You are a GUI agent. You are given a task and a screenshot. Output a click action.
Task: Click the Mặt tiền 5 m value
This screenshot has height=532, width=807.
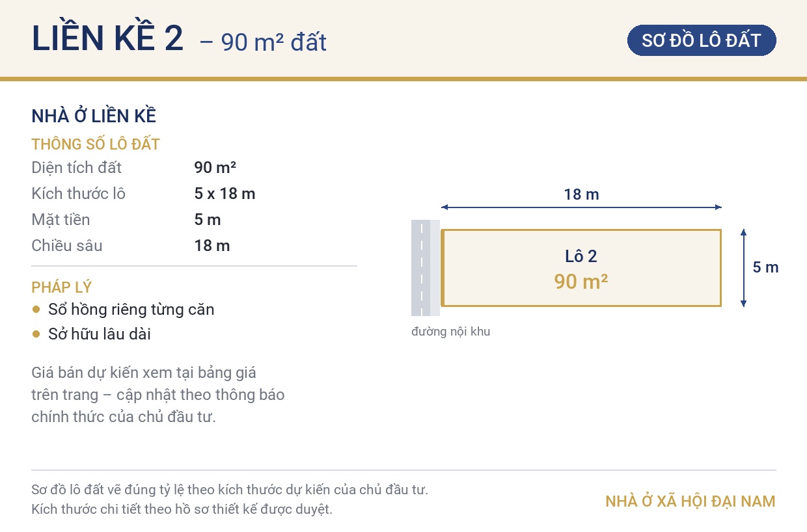coord(208,220)
